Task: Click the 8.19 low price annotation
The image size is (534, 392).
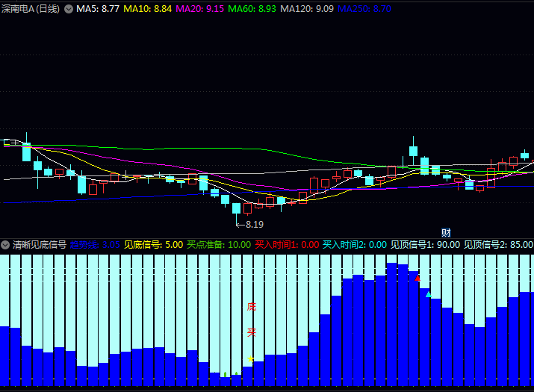Action: tap(253, 224)
